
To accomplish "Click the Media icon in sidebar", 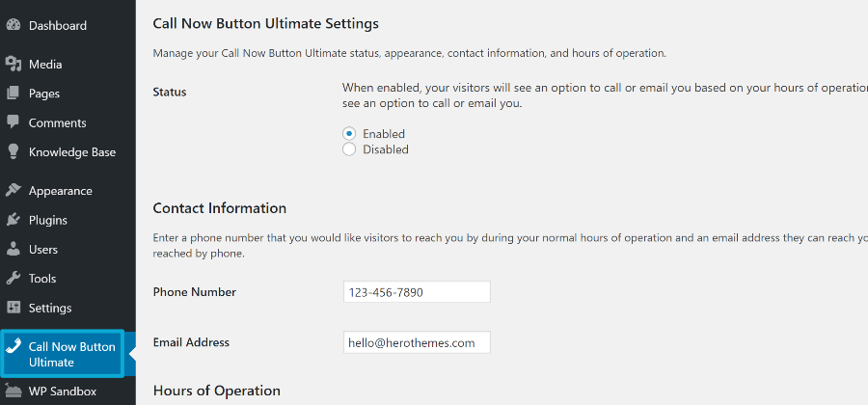I will coord(14,65).
